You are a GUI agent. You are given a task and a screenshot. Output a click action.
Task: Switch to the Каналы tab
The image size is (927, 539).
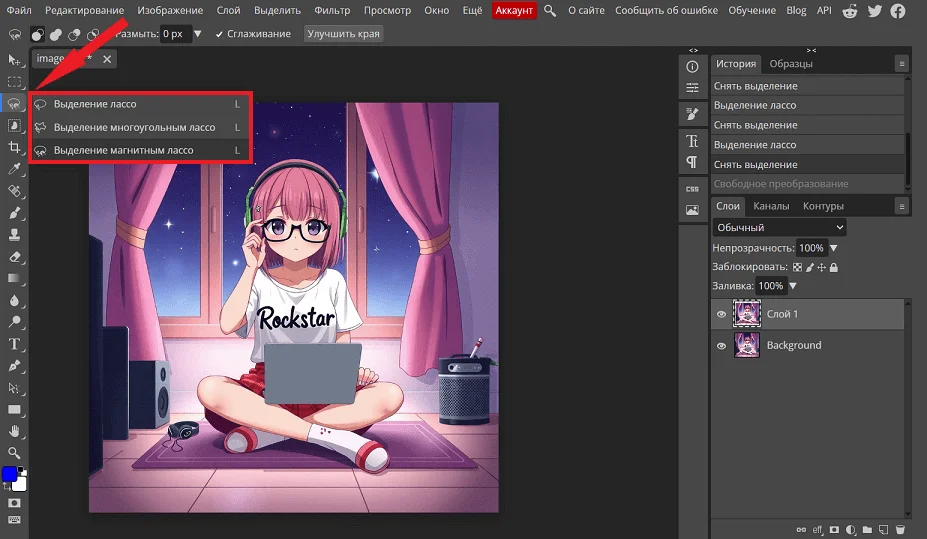(771, 206)
